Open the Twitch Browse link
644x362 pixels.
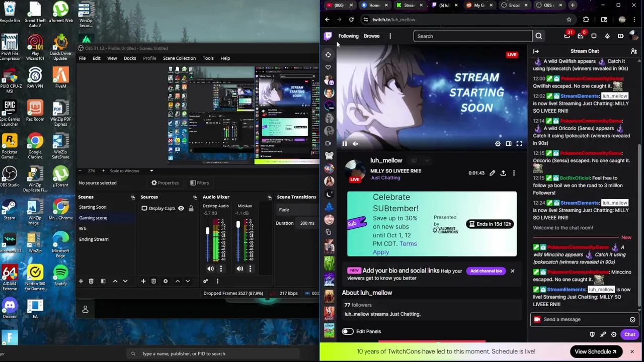tap(371, 36)
